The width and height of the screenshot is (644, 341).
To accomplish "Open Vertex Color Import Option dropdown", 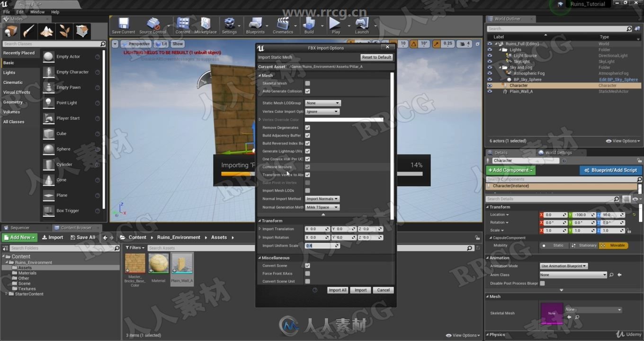I will click(x=322, y=112).
